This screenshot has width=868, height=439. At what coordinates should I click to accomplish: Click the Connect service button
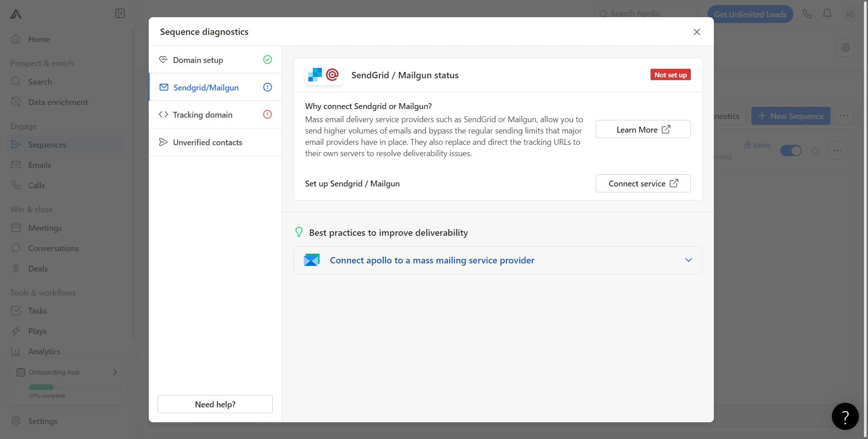click(643, 183)
